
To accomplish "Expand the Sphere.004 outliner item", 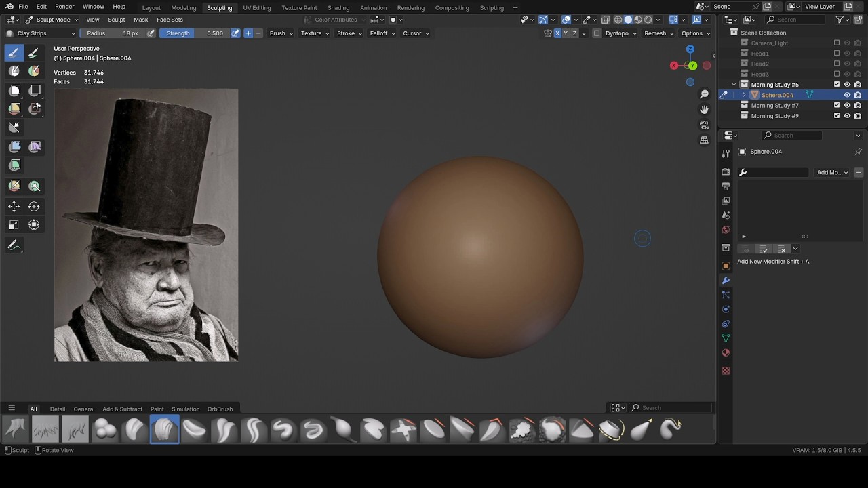I will 744,95.
